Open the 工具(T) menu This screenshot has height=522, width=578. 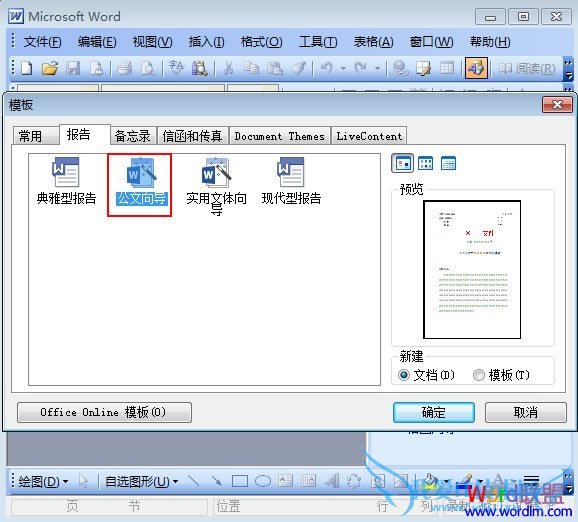318,42
